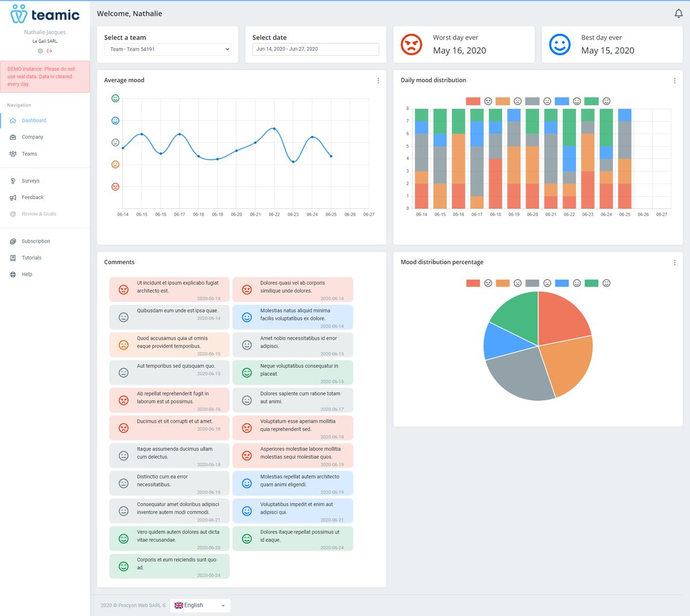Toggle green legend series in Daily mood distribution

(x=591, y=101)
